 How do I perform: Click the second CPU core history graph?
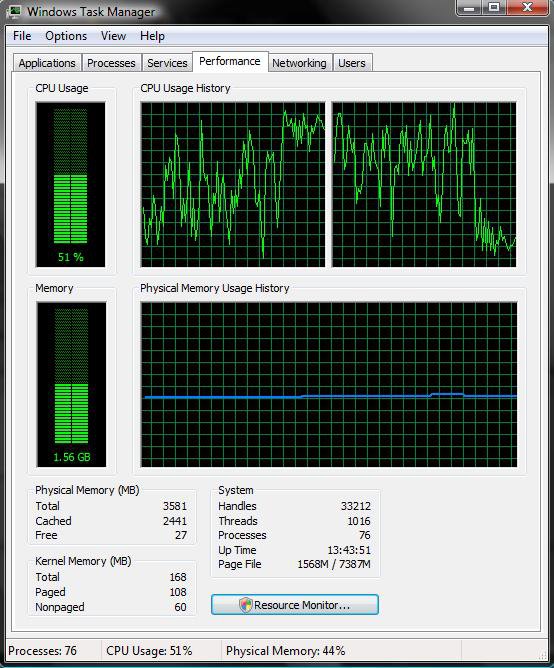click(x=424, y=184)
